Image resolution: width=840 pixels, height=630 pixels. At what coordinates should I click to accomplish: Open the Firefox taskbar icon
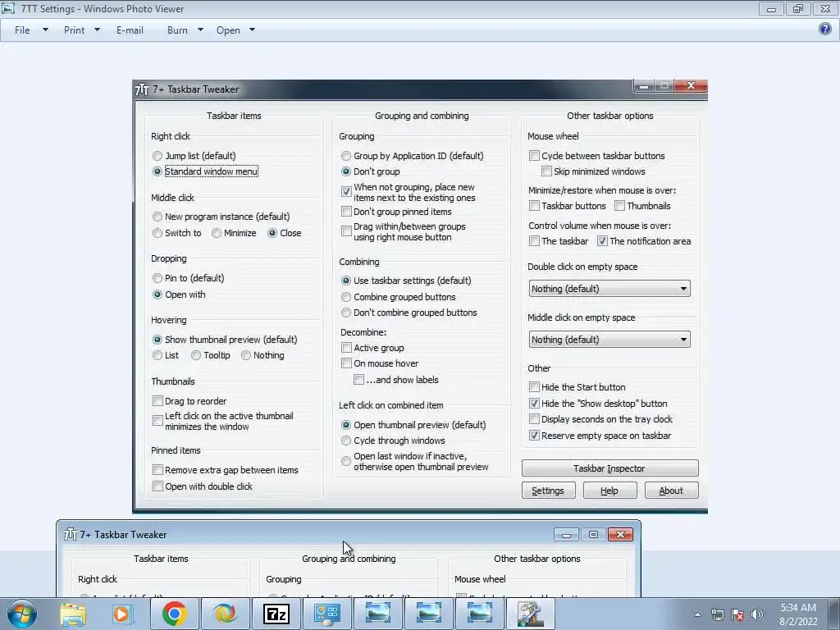[225, 614]
